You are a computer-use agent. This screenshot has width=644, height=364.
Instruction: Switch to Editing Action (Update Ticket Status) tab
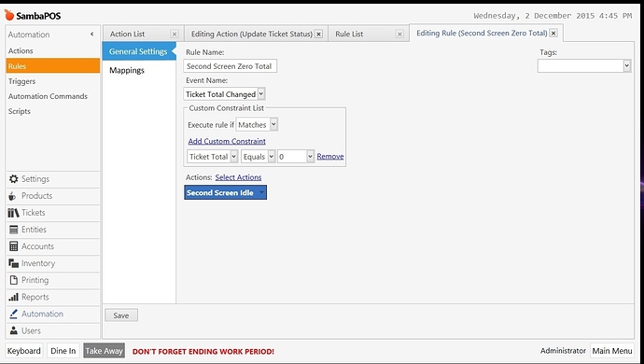click(252, 35)
